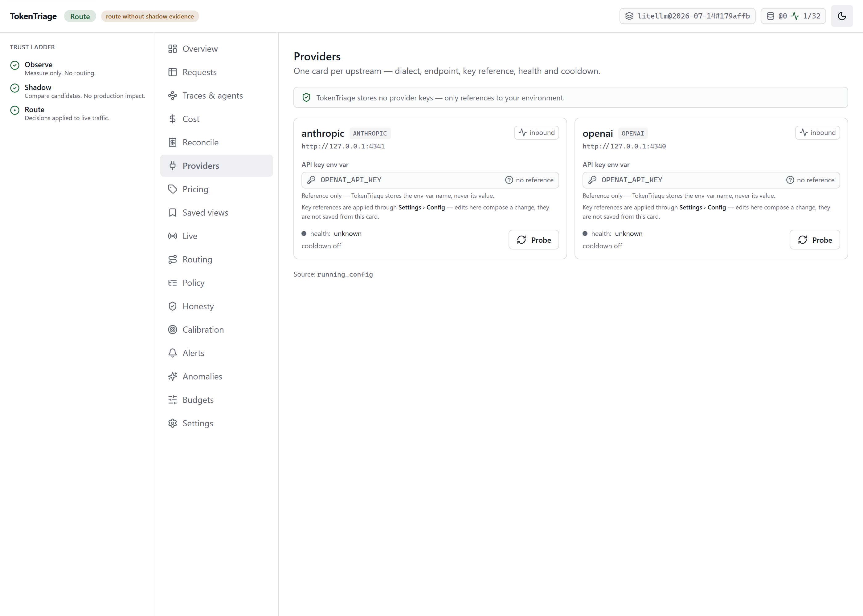
Task: Click the Route mode badge in header
Action: point(80,16)
